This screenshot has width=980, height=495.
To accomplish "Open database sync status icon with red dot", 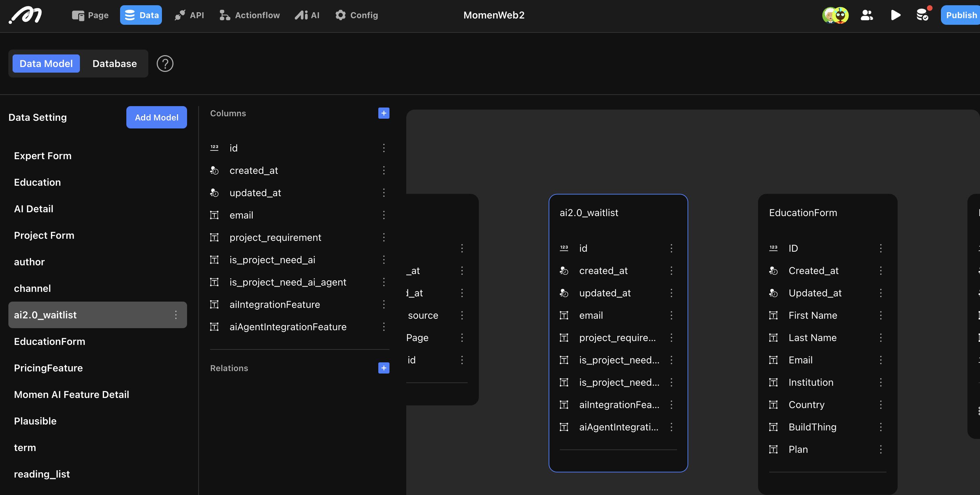I will pyautogui.click(x=923, y=14).
